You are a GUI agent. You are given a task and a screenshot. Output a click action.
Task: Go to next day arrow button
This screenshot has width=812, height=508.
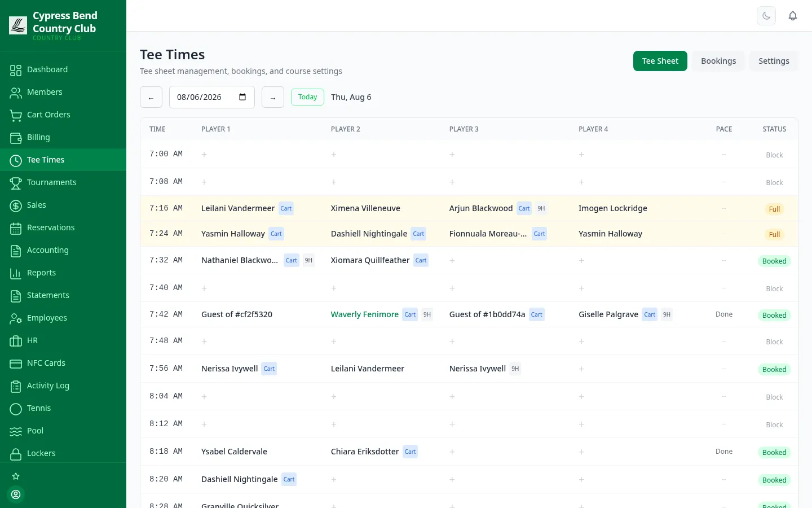pyautogui.click(x=273, y=97)
